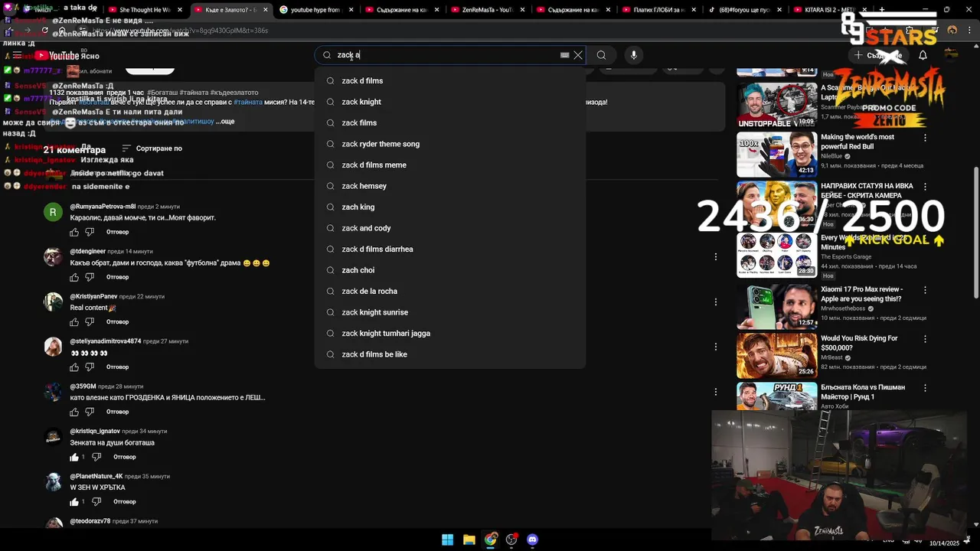The image size is (980, 551).
Task: Dislike the comment by @RumyanaPetrova-m8l
Action: (x=89, y=232)
